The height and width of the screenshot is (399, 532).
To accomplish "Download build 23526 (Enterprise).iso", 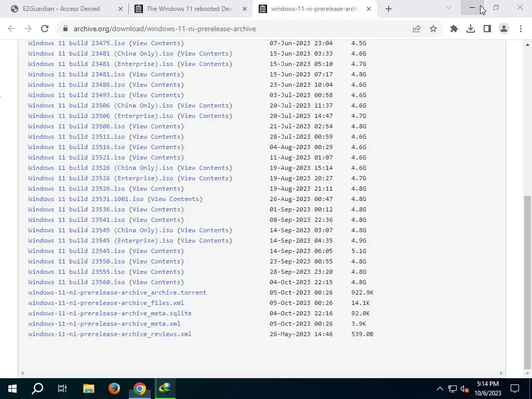I will 100,178.
